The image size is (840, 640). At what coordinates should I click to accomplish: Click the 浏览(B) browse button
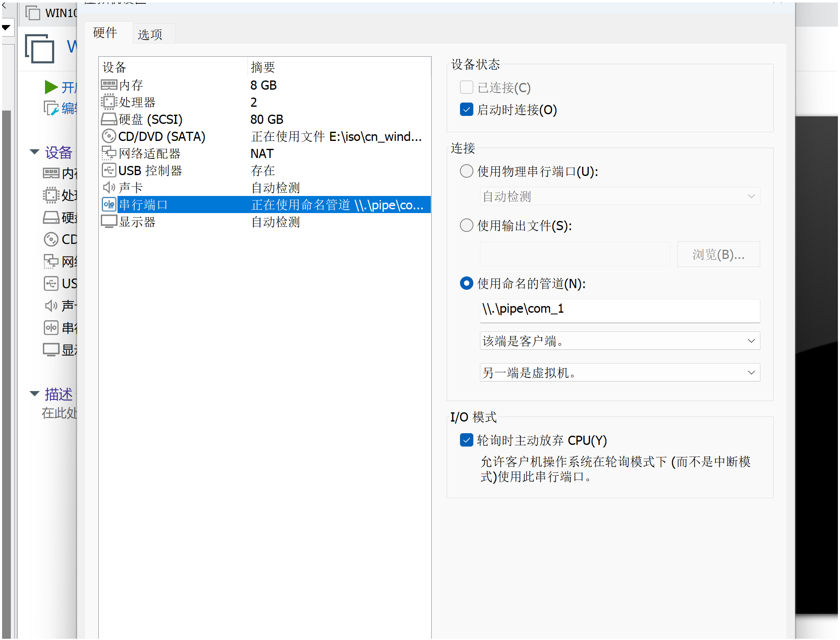(x=718, y=254)
